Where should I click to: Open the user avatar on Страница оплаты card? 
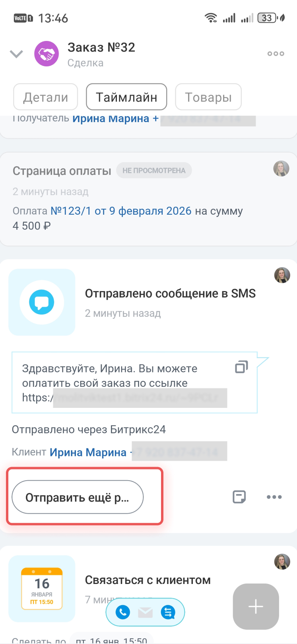tap(281, 169)
